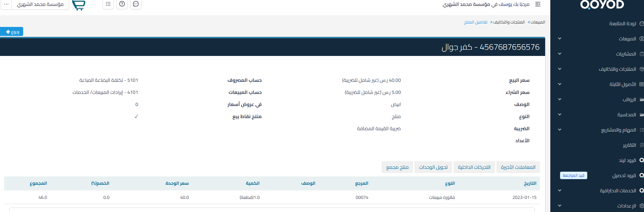Open قيود تحصيل in sidebar
Image resolution: width=644 pixels, height=212 pixels.
point(624,175)
